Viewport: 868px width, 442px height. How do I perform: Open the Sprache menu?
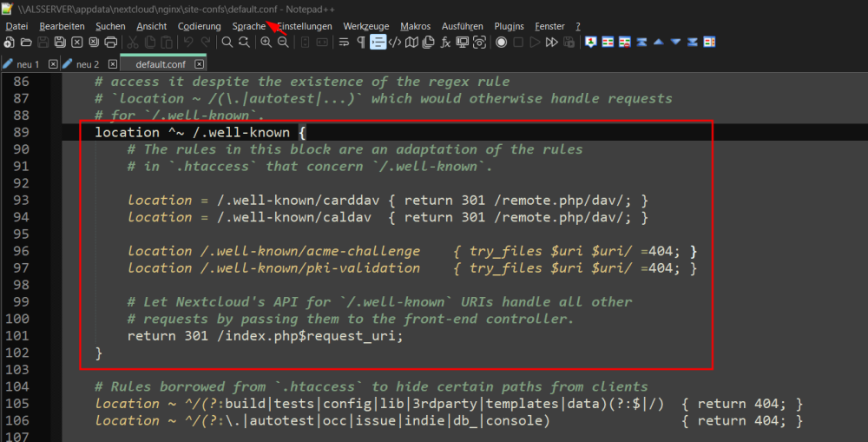pyautogui.click(x=249, y=26)
